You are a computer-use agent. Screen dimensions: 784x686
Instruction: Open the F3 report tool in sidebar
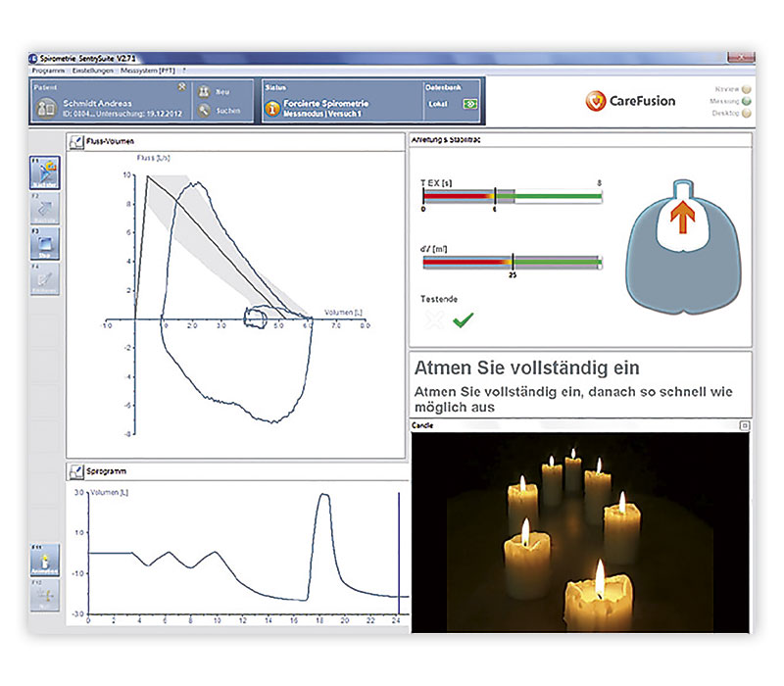(x=46, y=241)
